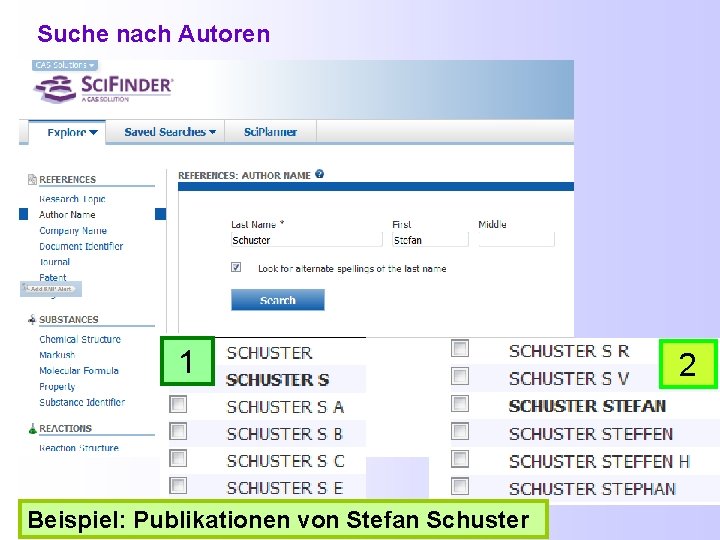Viewport: 720px width, 540px height.
Task: Check the SCHUSTER STEFAN checkbox
Action: pyautogui.click(x=460, y=404)
